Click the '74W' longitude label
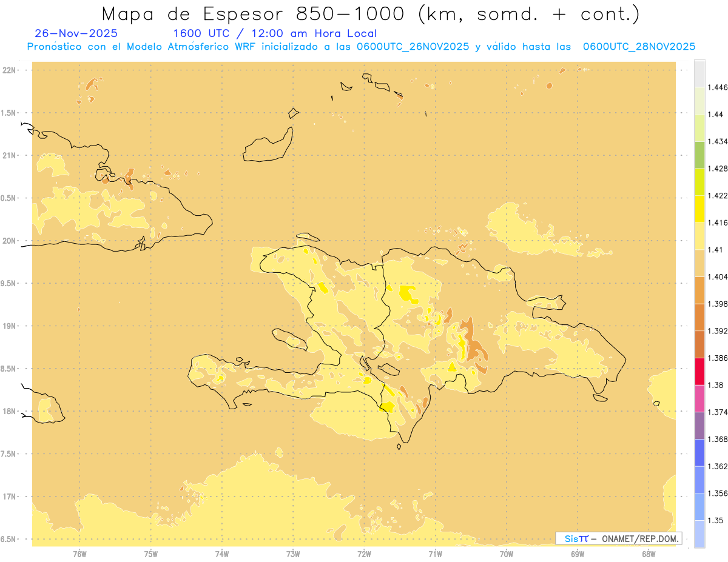 click(222, 554)
